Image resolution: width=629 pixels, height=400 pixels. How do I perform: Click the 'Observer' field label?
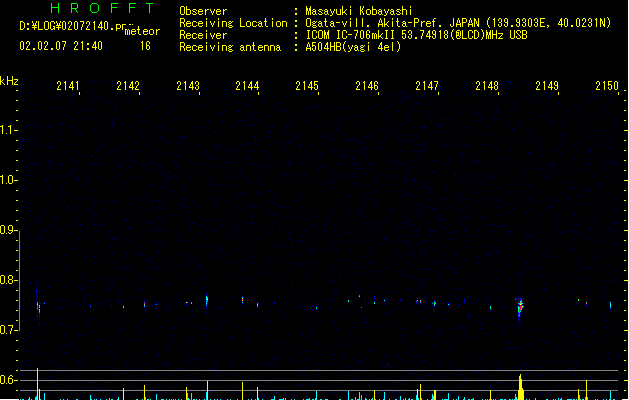pyautogui.click(x=203, y=11)
